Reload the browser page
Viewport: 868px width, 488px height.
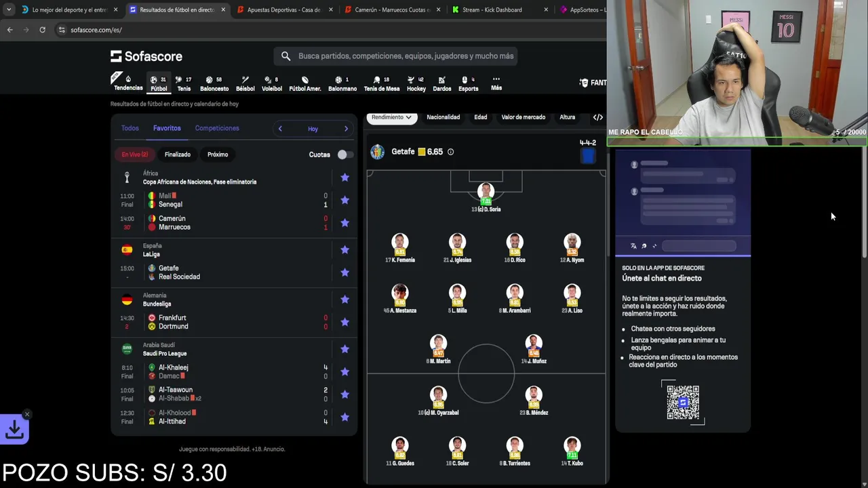tap(42, 30)
